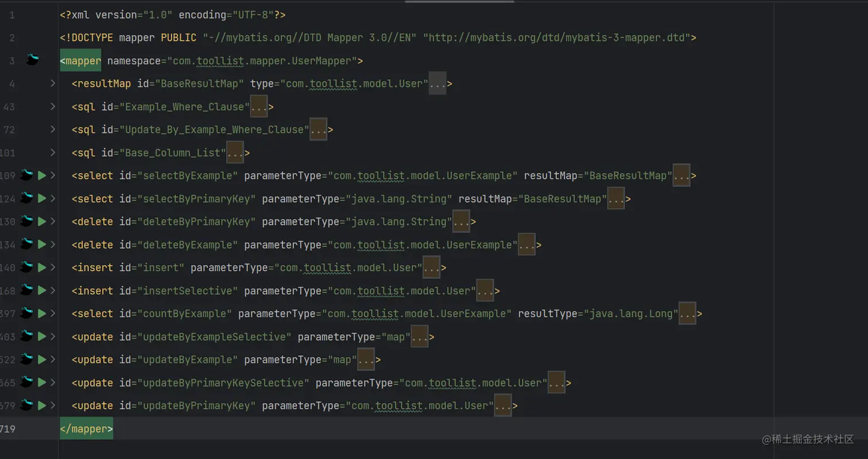Click the MyBatis bird icon beside the mapper namespace line
The width and height of the screenshot is (868, 459).
click(33, 59)
